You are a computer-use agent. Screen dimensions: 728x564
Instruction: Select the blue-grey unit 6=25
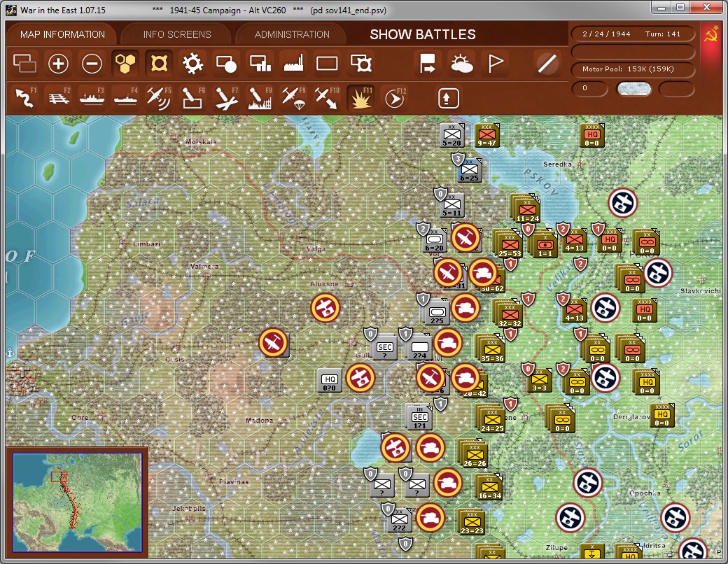(x=469, y=170)
